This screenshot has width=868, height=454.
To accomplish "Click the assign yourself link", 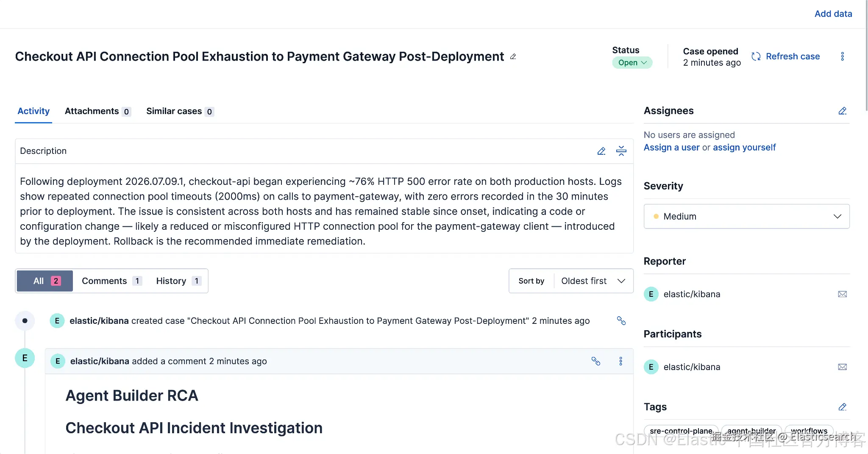I will click(x=744, y=148).
